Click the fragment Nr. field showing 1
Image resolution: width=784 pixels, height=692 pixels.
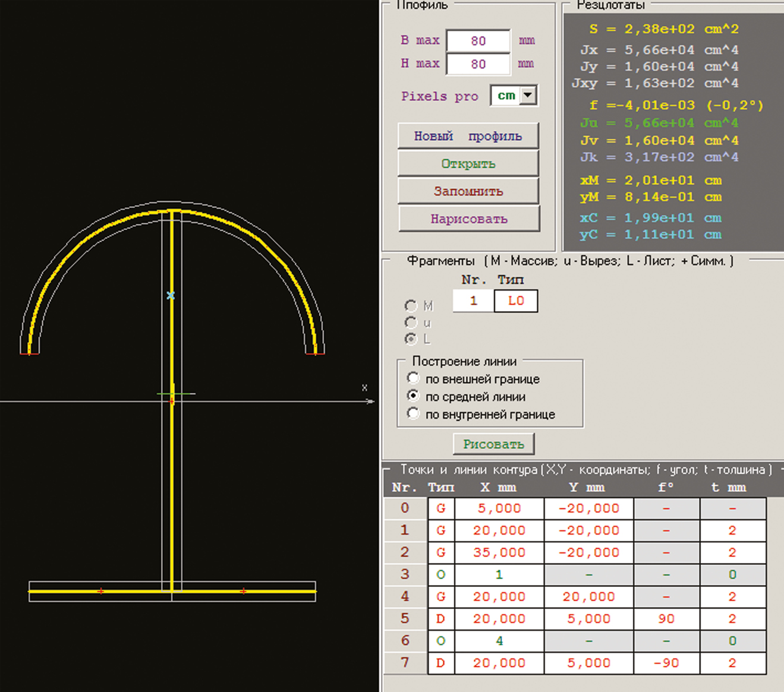(473, 301)
